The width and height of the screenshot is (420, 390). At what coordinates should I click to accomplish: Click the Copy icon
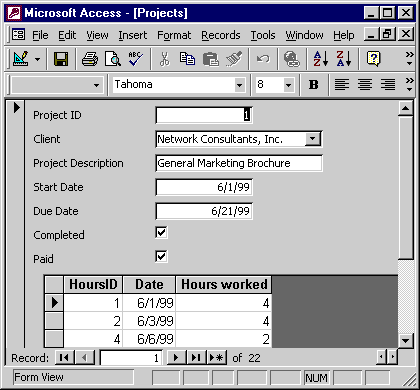[x=187, y=59]
